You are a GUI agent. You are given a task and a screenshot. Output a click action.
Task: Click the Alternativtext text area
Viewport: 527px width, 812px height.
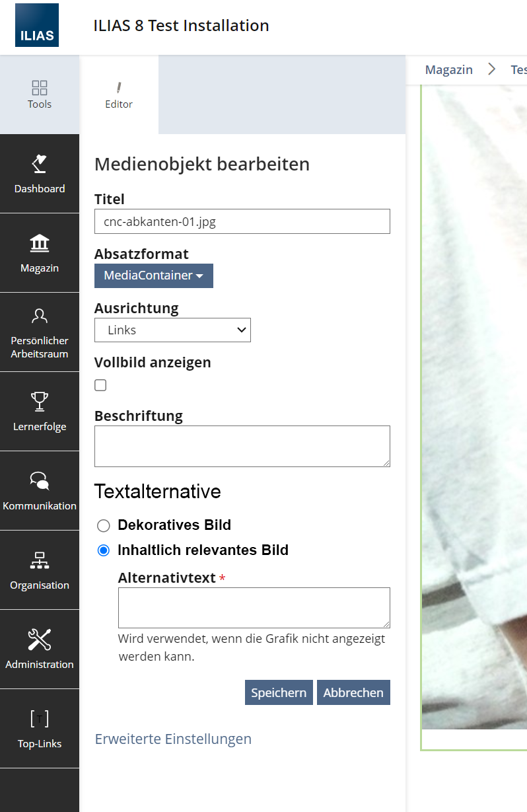pyautogui.click(x=254, y=608)
